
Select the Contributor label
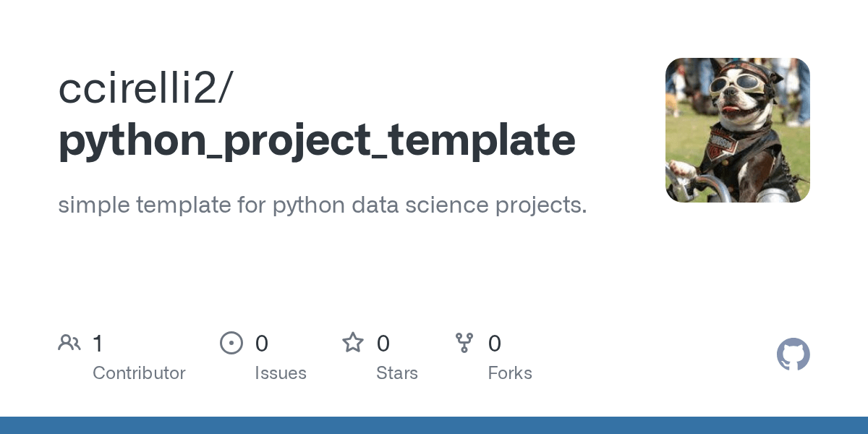click(139, 373)
